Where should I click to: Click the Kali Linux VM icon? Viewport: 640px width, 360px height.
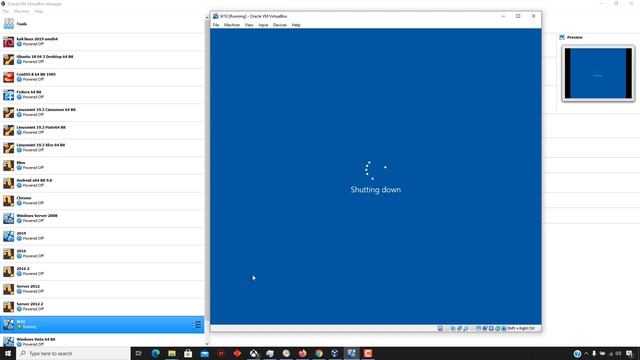pyautogui.click(x=9, y=42)
